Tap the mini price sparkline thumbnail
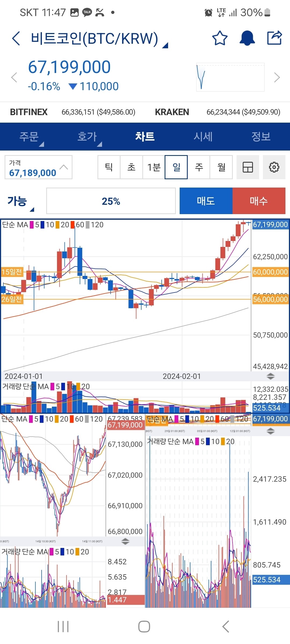 (230, 77)
